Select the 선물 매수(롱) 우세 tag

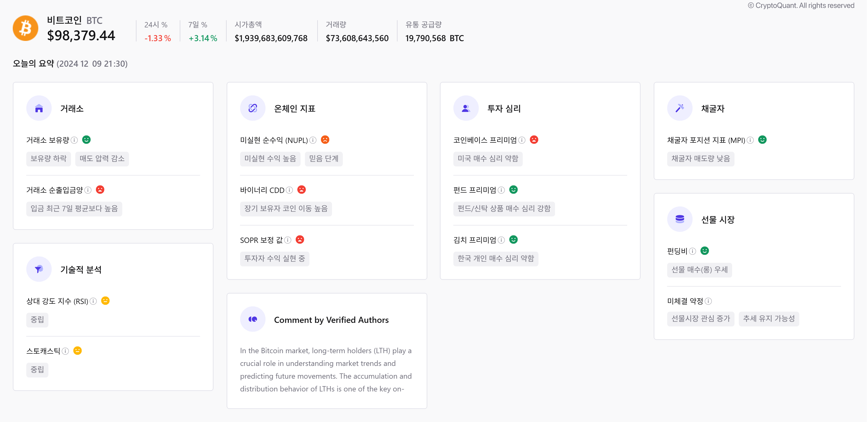click(x=699, y=269)
